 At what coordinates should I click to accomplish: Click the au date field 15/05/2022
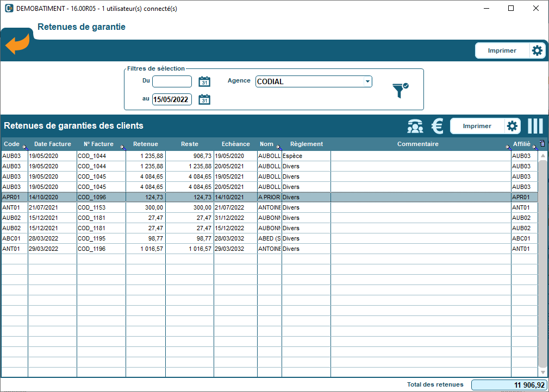(x=172, y=99)
